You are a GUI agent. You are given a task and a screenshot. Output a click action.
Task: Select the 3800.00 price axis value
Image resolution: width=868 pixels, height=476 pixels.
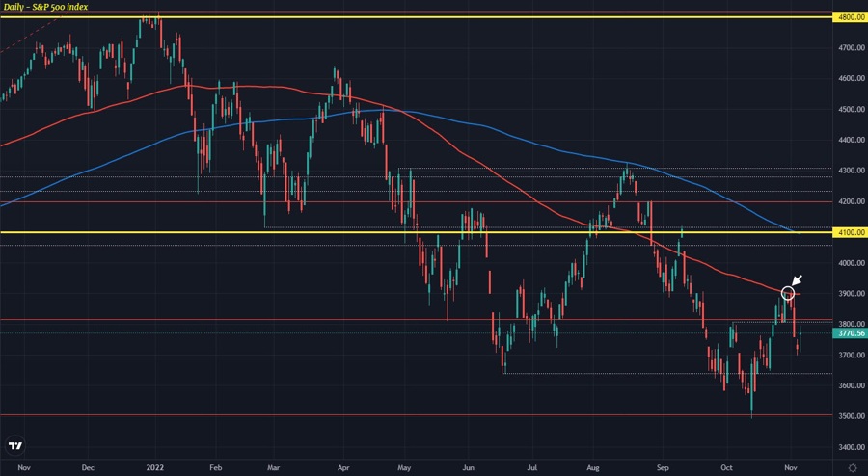pyautogui.click(x=852, y=324)
